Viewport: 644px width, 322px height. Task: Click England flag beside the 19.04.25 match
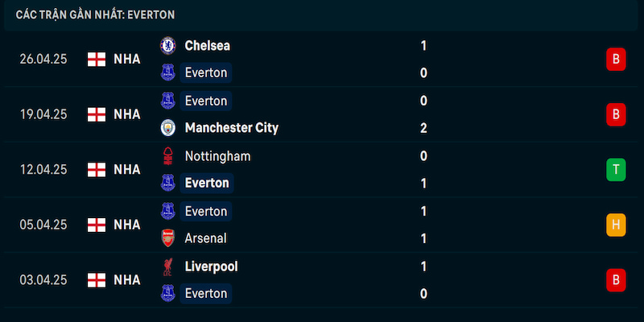click(x=97, y=114)
